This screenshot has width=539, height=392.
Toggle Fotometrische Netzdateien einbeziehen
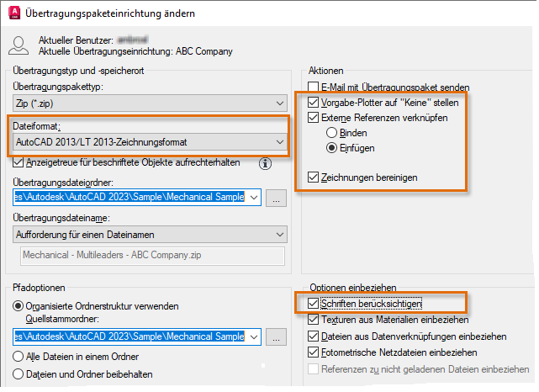coord(313,352)
